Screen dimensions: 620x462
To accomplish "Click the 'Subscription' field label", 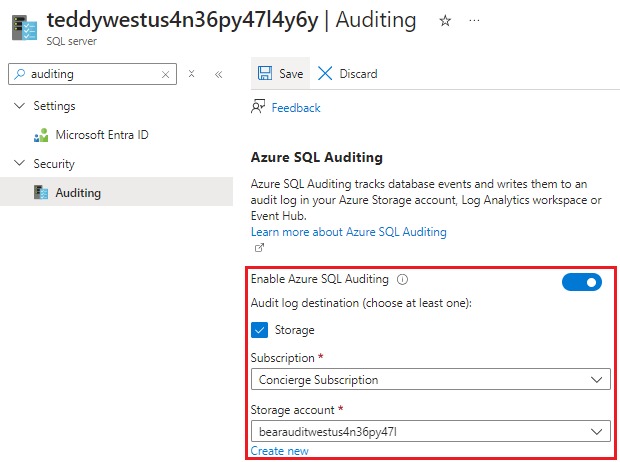I will (283, 358).
